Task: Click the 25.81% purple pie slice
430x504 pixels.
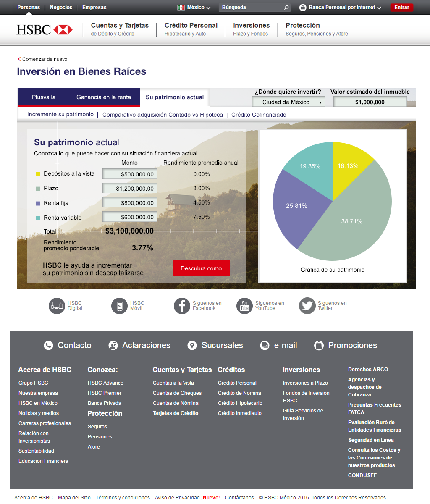Action: pos(296,206)
